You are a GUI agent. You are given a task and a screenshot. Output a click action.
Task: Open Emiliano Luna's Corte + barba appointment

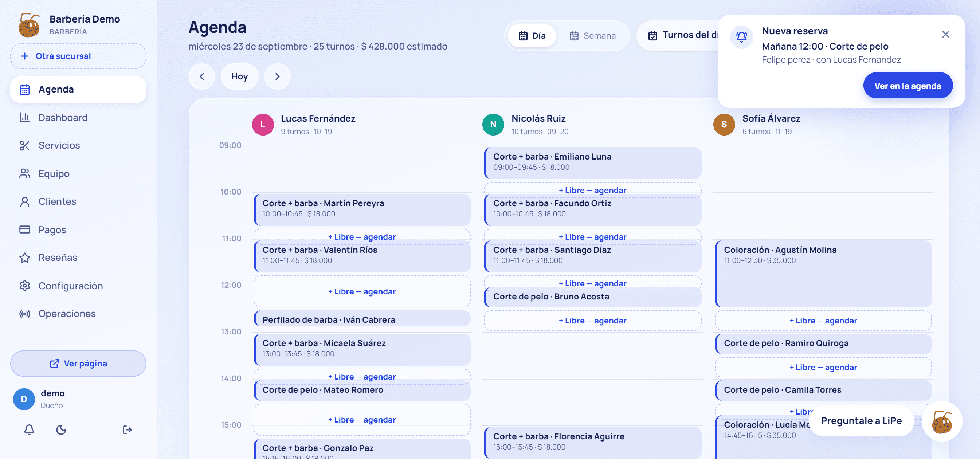593,163
